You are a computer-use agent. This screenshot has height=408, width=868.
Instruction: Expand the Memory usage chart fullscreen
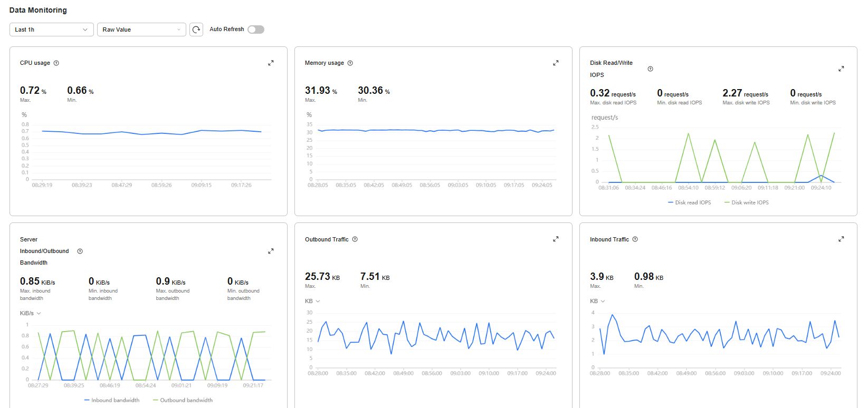556,63
